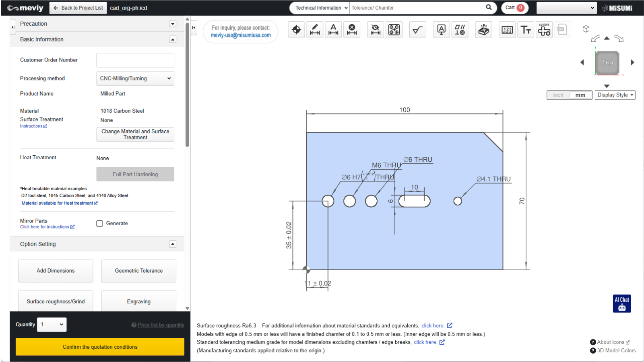Click the origin crosshair tool icon
This screenshot has width=644, height=362.
296,30
